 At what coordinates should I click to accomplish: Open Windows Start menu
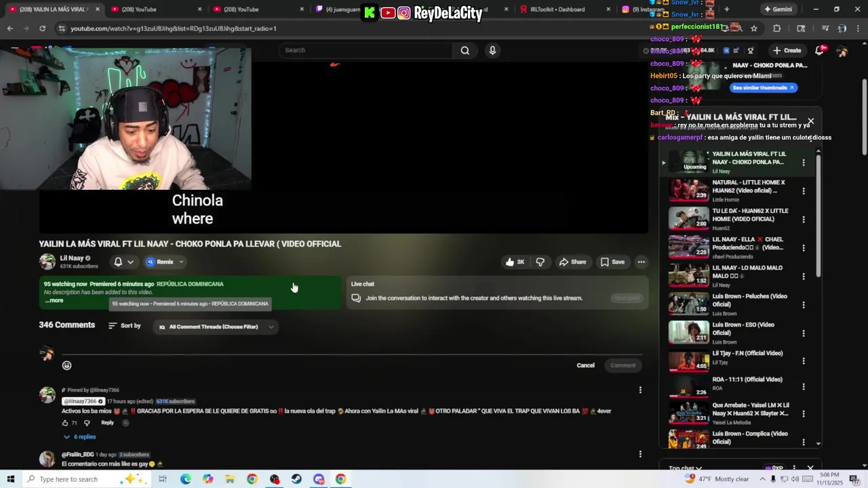(x=11, y=479)
